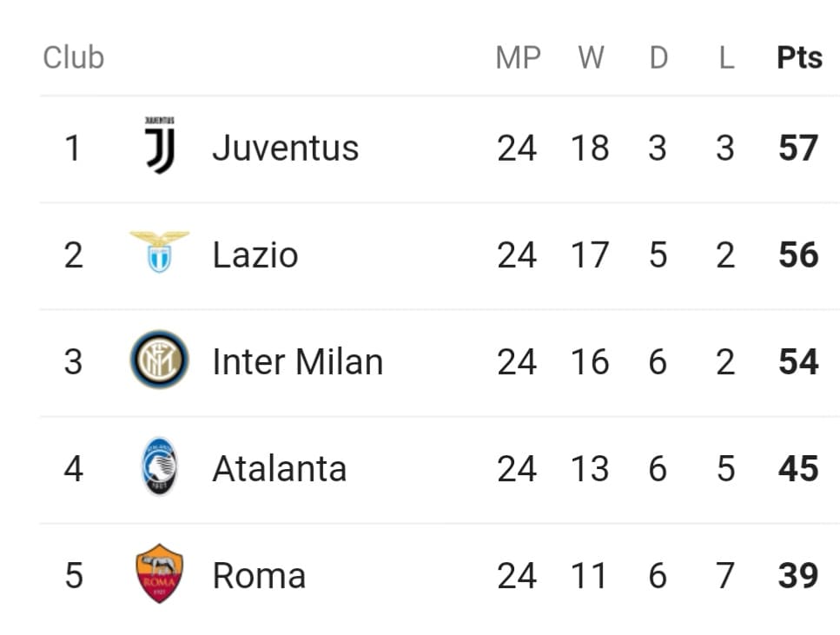Click the MP column header
The height and width of the screenshot is (635, 840).
[x=518, y=57]
